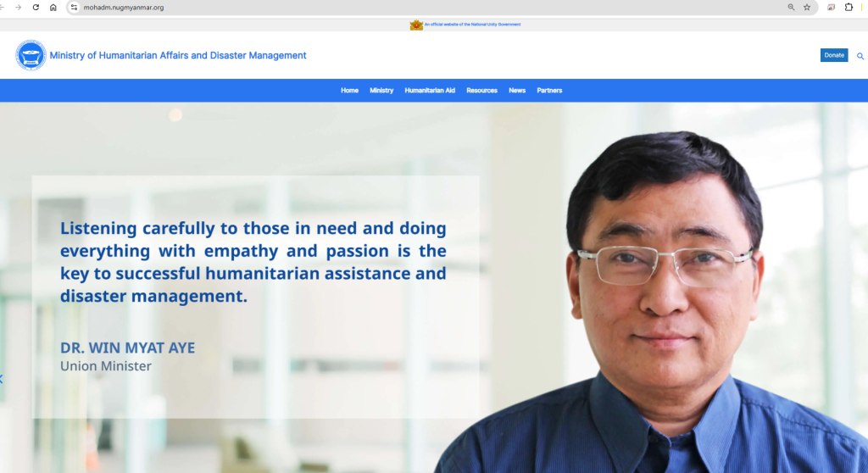868x473 pixels.
Task: Expand the Humanitarian Aid menu
Action: pos(430,91)
